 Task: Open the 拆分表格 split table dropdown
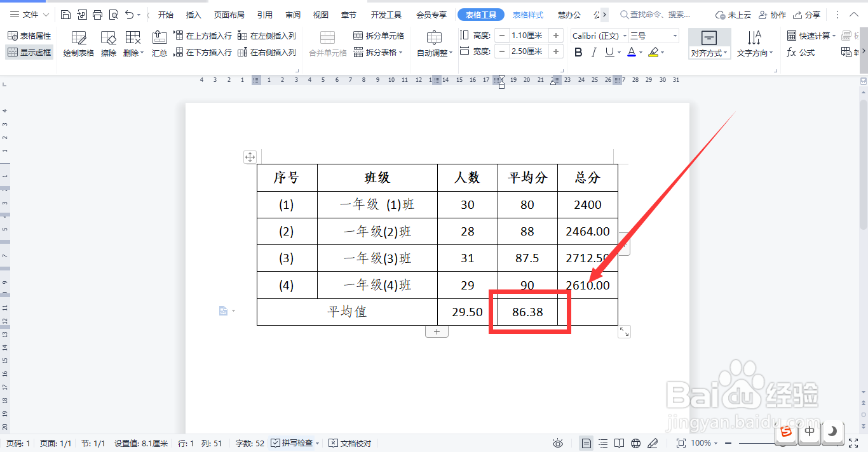point(379,53)
